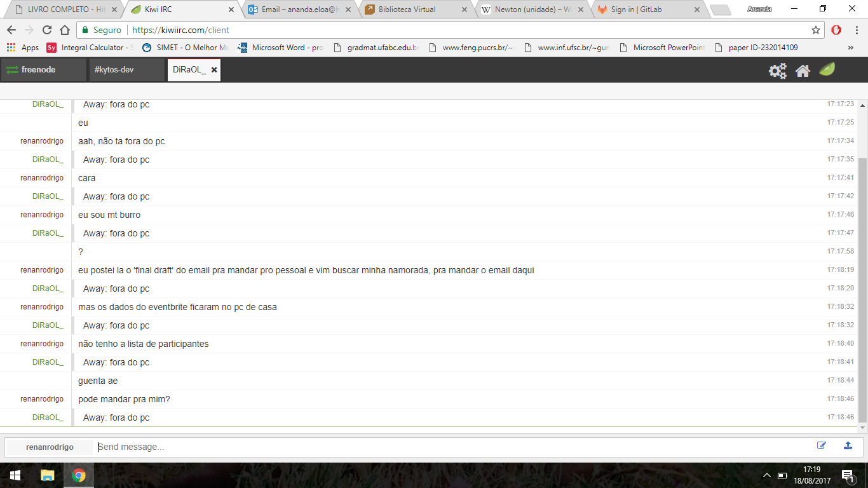The height and width of the screenshot is (488, 868).
Task: Go to Kiwi IRC home screen icon
Action: click(x=803, y=71)
